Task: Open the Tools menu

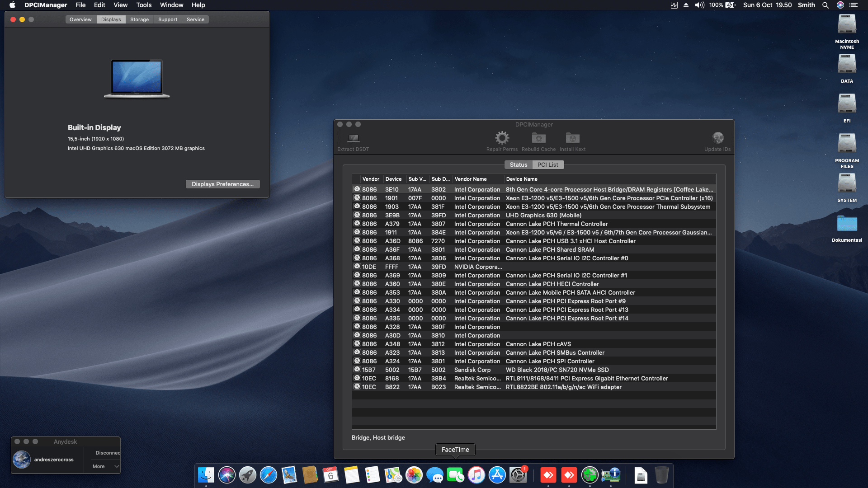Action: tap(143, 5)
